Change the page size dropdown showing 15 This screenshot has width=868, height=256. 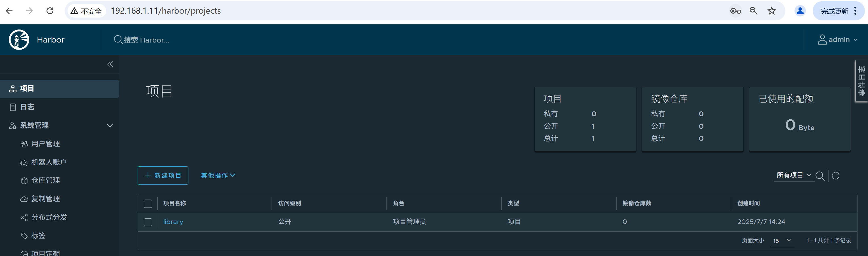782,240
